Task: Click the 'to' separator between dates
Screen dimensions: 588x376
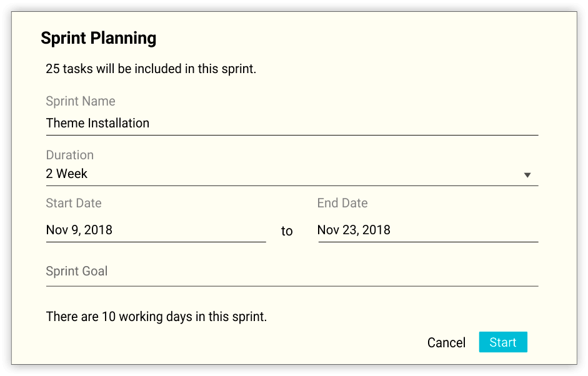Action: tap(287, 231)
